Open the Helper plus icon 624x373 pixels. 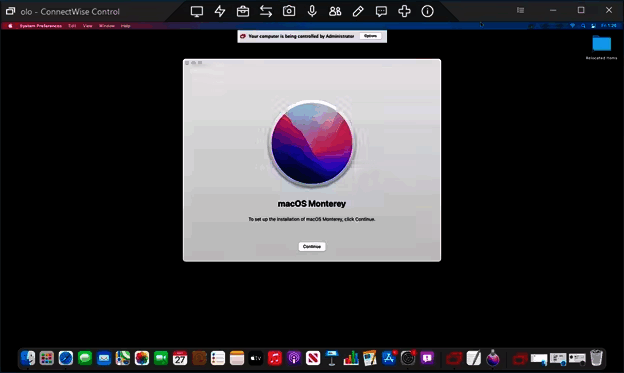coord(404,11)
